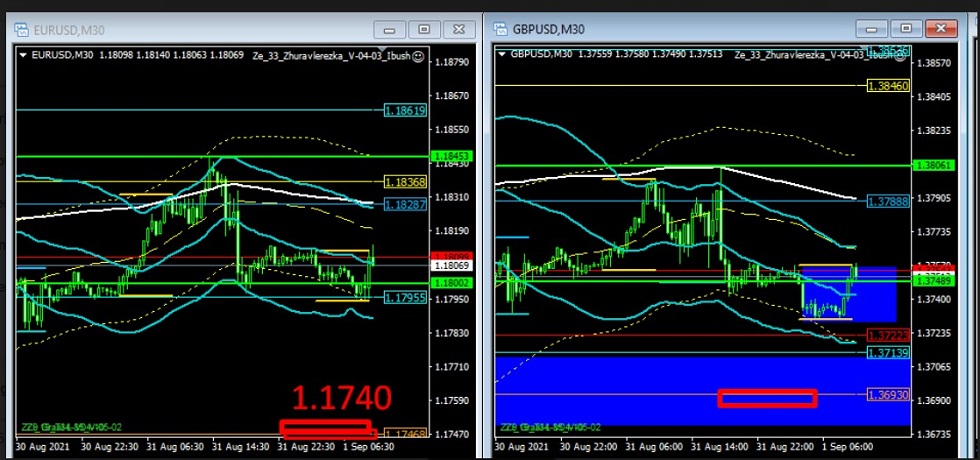Click the 1.37888 level label

pos(888,201)
